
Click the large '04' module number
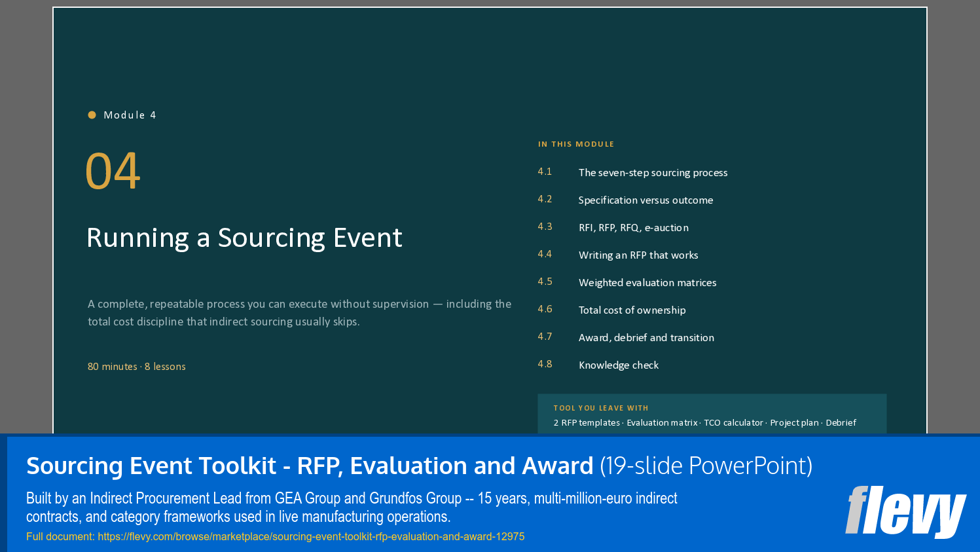click(x=113, y=172)
